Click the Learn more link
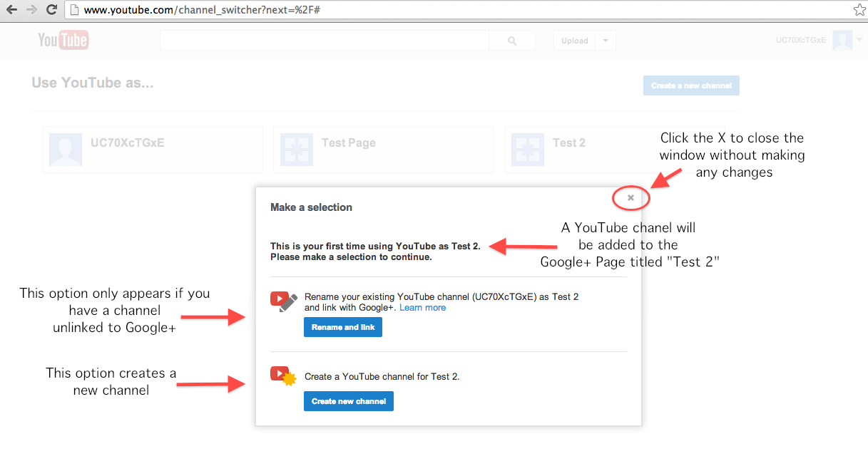The width and height of the screenshot is (868, 461). (422, 307)
